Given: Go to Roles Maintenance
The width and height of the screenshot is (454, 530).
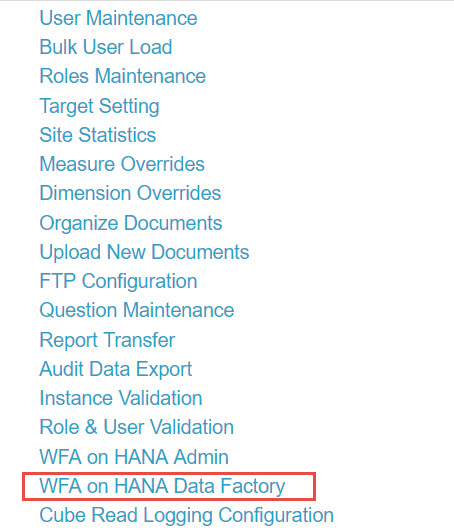Looking at the screenshot, I should 123,76.
